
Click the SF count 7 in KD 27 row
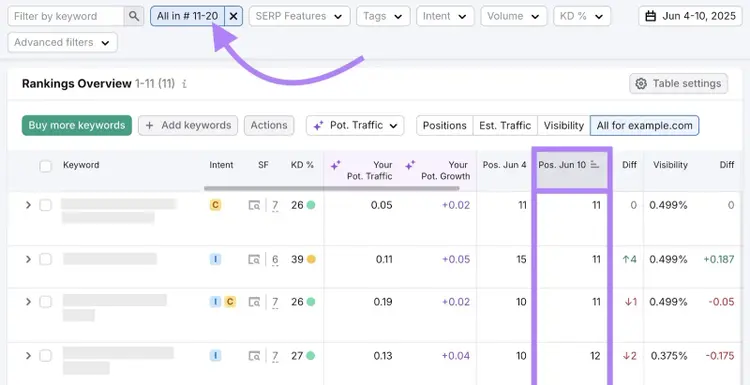[275, 356]
